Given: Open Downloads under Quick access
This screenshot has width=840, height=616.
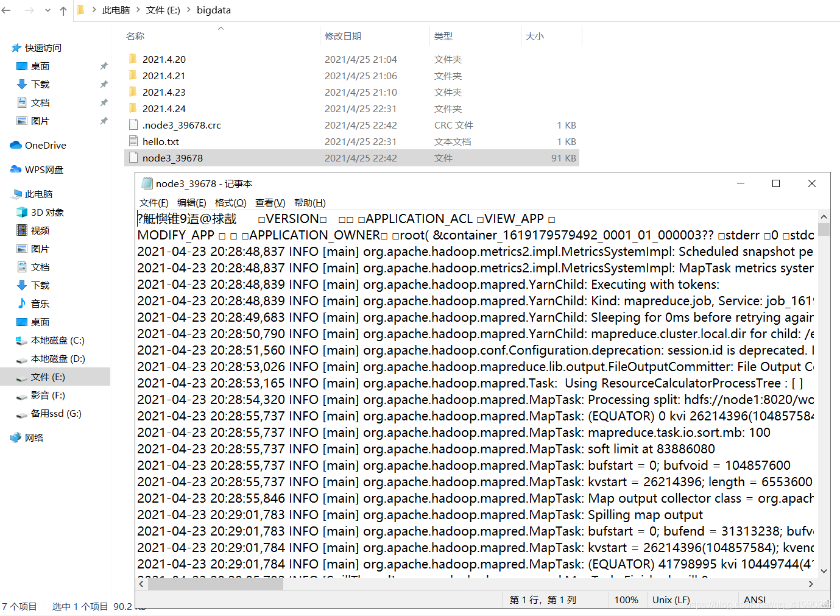Looking at the screenshot, I should (40, 84).
